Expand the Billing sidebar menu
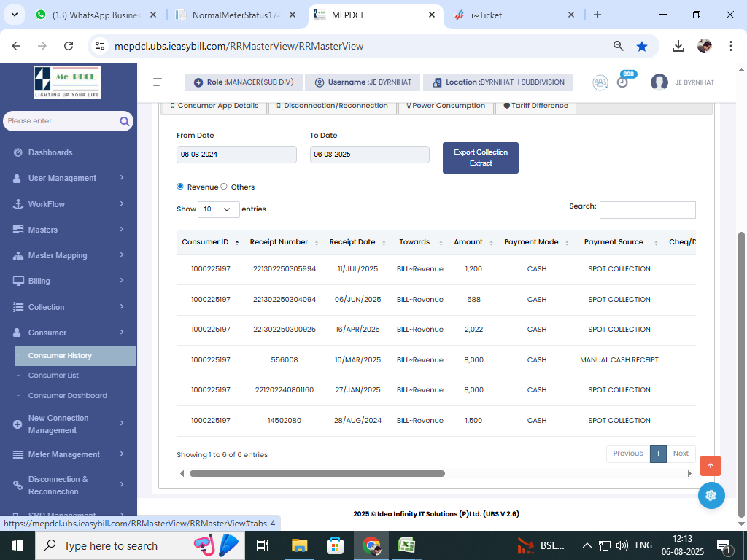Image resolution: width=747 pixels, height=560 pixels. pyautogui.click(x=69, y=281)
